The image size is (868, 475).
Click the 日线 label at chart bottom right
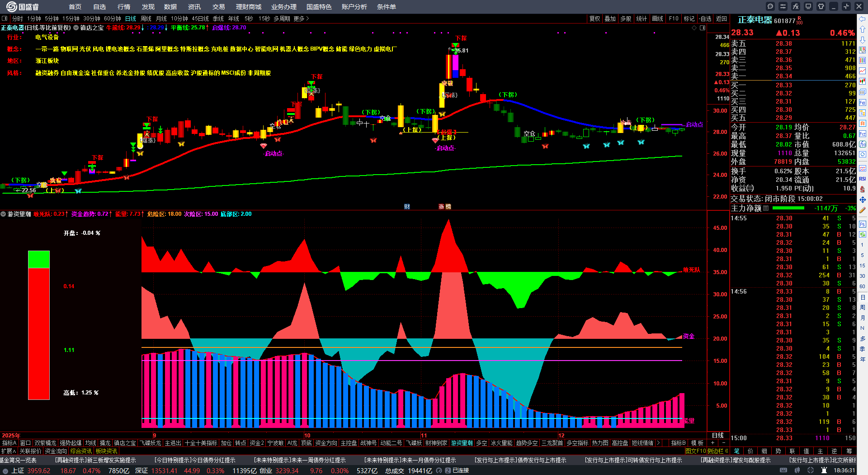point(718,435)
